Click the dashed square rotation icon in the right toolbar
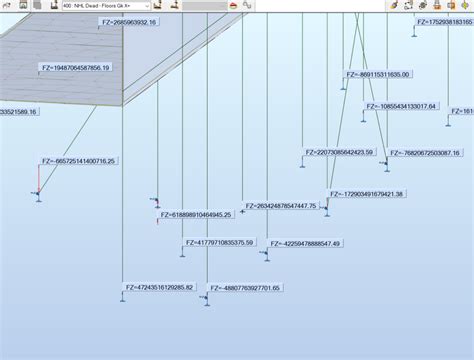 (x=408, y=5)
